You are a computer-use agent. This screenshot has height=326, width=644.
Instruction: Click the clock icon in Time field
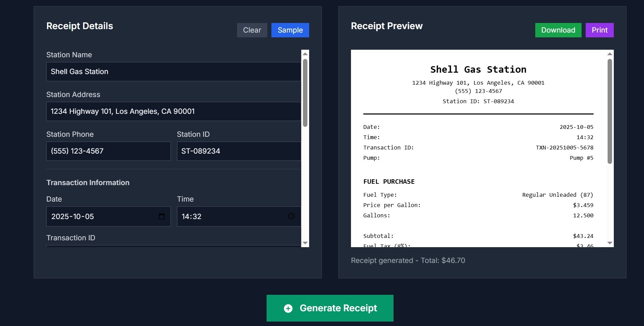291,216
